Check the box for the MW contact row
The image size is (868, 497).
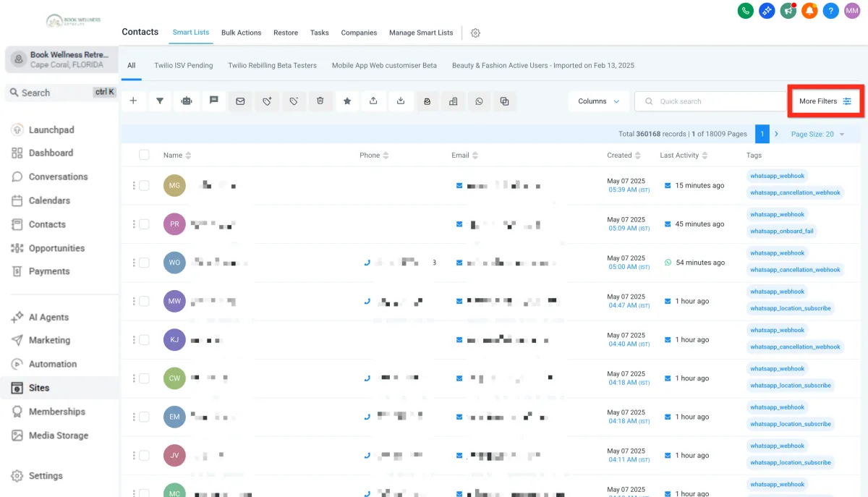pos(144,301)
